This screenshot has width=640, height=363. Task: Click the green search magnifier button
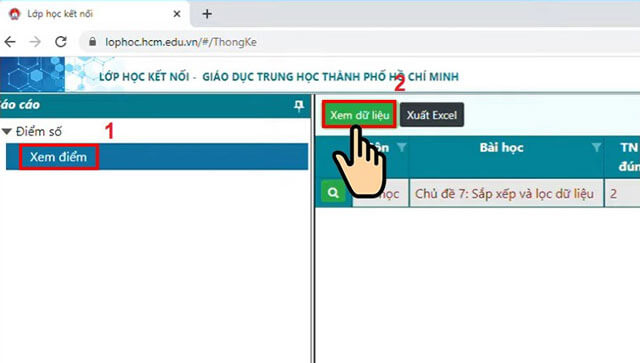(333, 192)
